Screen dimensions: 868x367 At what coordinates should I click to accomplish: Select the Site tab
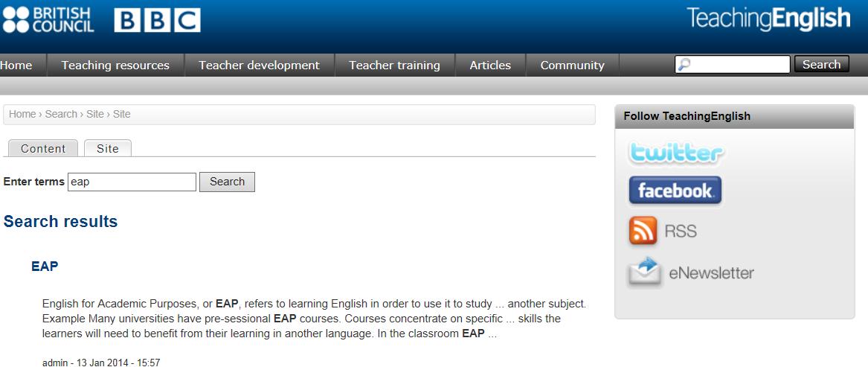coord(107,149)
